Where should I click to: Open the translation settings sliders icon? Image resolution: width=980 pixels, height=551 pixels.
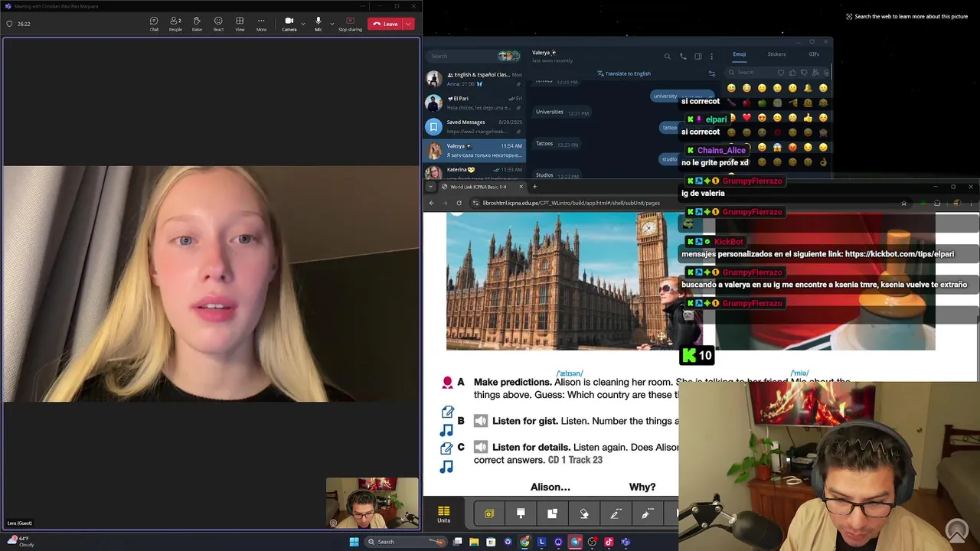[711, 73]
